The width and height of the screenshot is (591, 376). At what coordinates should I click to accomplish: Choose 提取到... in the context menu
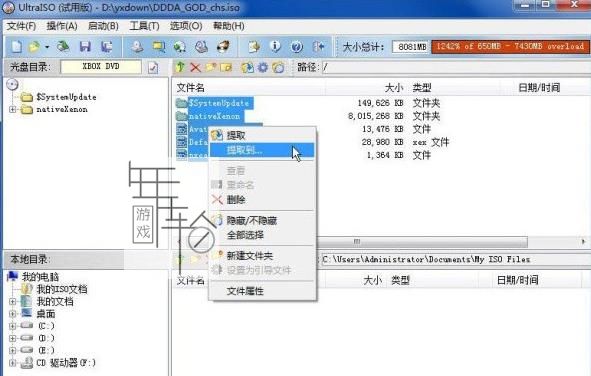262,150
